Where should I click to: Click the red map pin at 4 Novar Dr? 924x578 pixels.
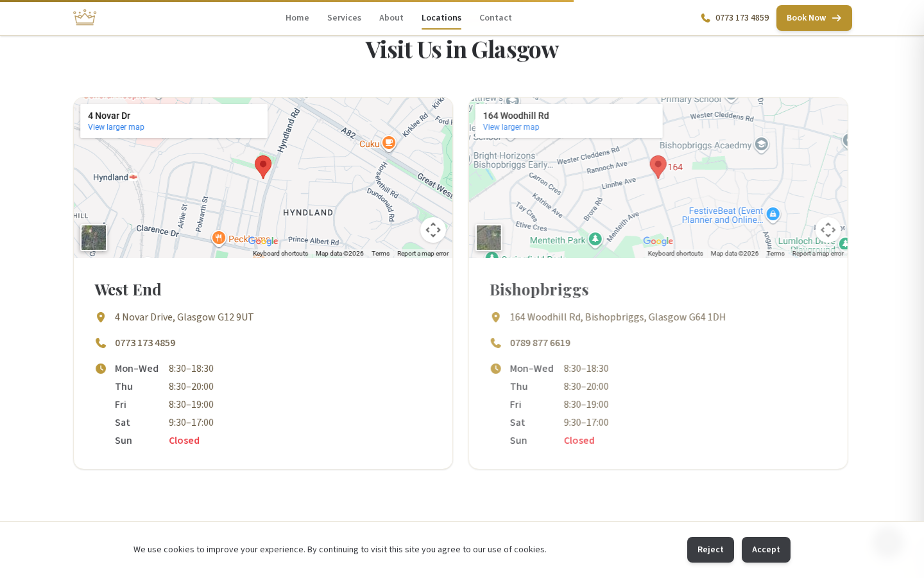(x=263, y=166)
